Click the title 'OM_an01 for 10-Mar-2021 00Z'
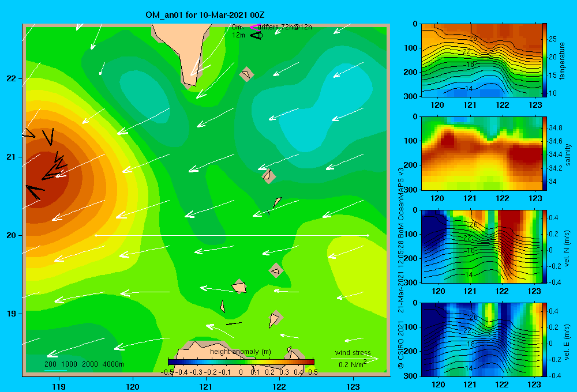The image size is (577, 392). (205, 15)
